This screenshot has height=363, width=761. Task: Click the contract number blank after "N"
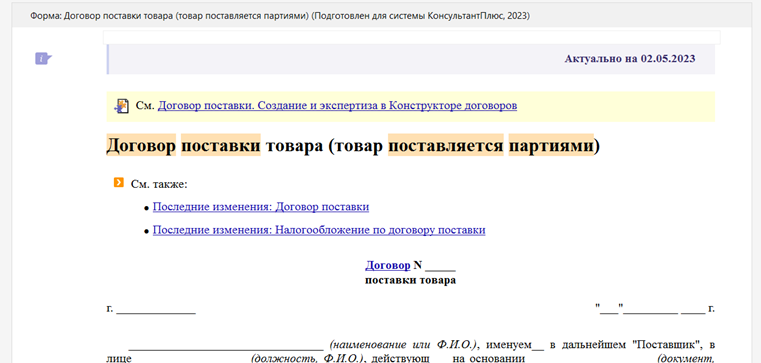click(x=441, y=266)
